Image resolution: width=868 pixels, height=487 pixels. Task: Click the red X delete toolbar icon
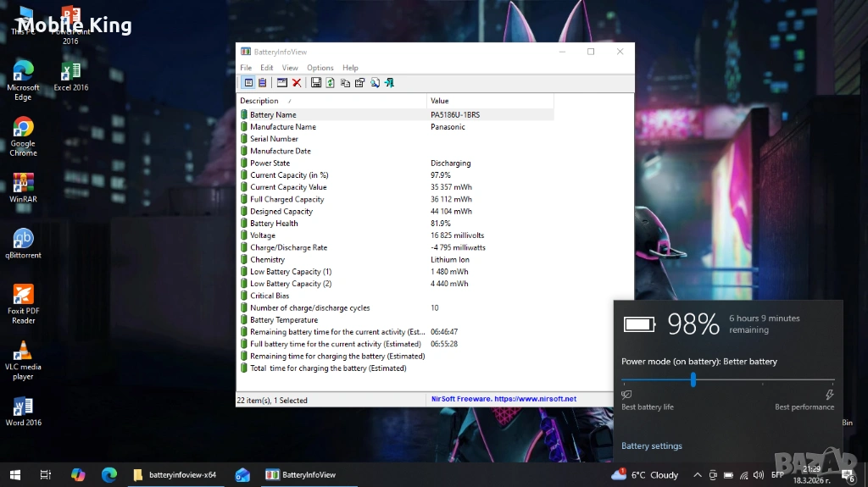click(x=297, y=82)
